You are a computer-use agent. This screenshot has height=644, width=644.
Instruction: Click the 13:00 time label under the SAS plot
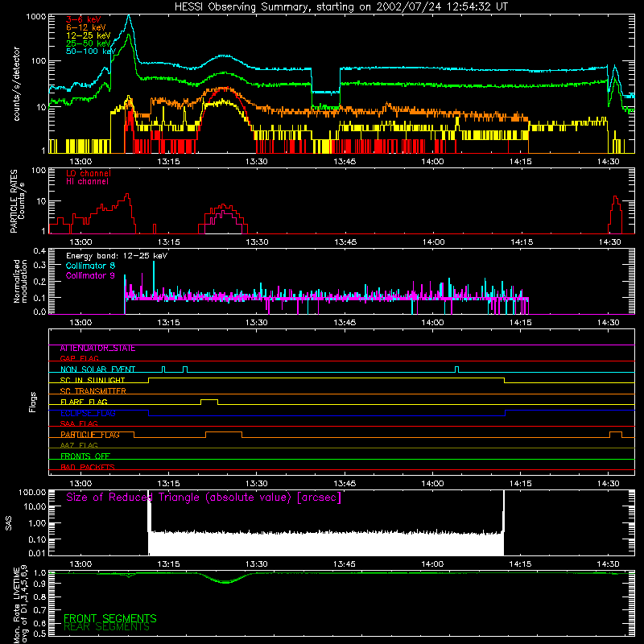(x=80, y=564)
